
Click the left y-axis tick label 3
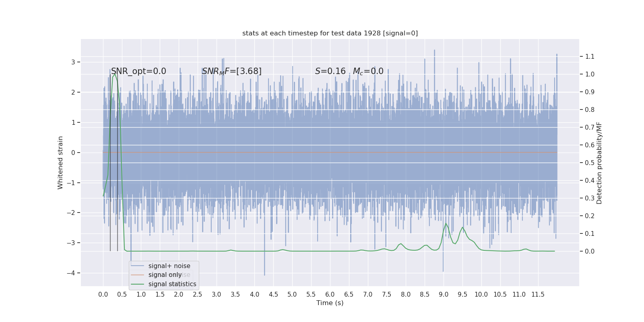73,62
